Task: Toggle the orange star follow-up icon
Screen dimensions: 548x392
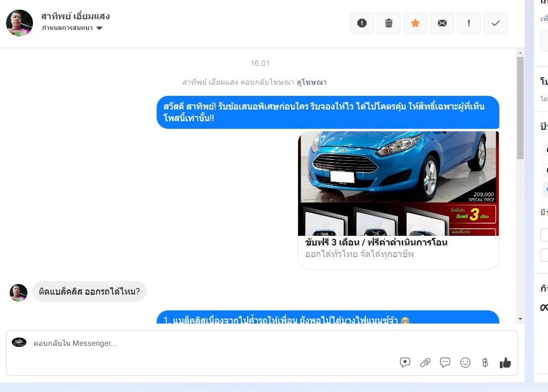Action: [x=415, y=23]
